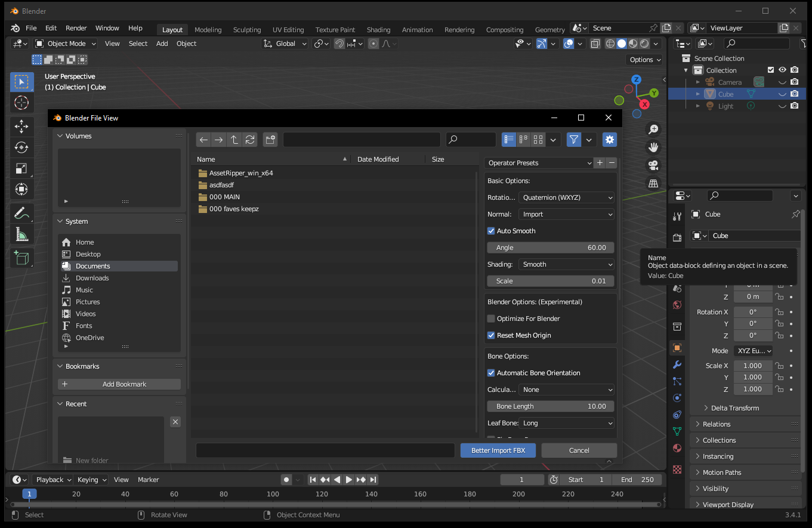Click the viewport zoom magnifier icon
The width and height of the screenshot is (812, 528).
653,129
